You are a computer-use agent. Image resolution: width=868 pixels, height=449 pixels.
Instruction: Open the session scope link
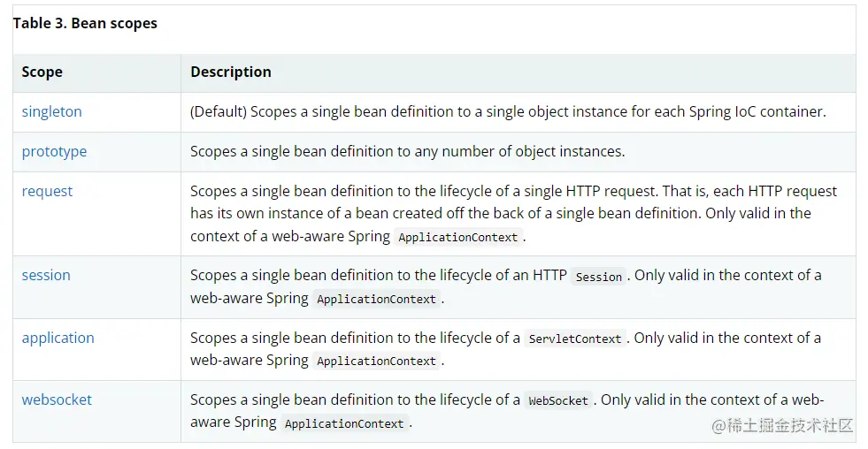(x=46, y=275)
